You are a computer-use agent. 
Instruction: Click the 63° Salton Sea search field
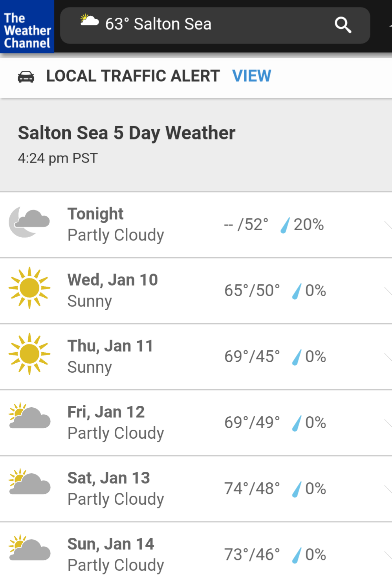tap(215, 25)
